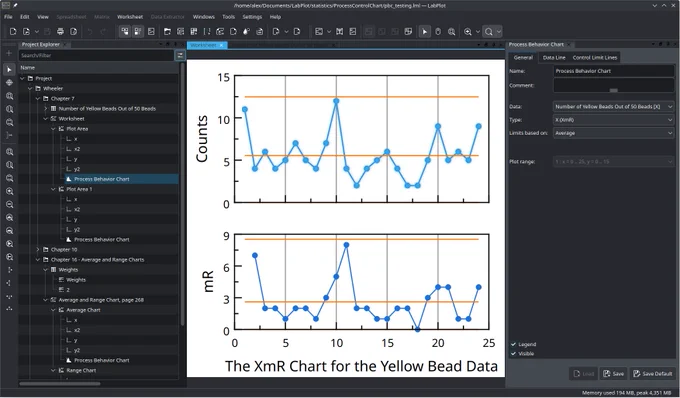Click the Process Behavior Chart icon under Plot Area 1
The height and width of the screenshot is (398, 680).
click(69, 239)
